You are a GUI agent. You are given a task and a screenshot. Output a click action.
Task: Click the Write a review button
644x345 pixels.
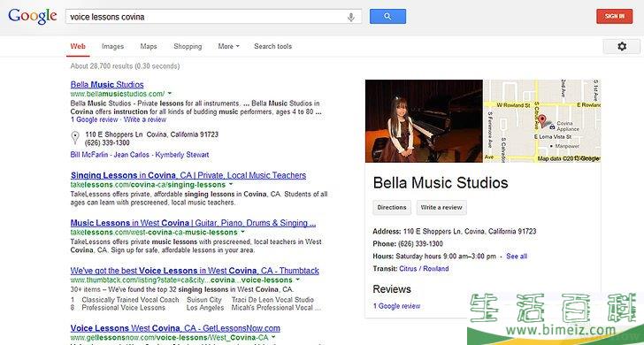pyautogui.click(x=441, y=207)
